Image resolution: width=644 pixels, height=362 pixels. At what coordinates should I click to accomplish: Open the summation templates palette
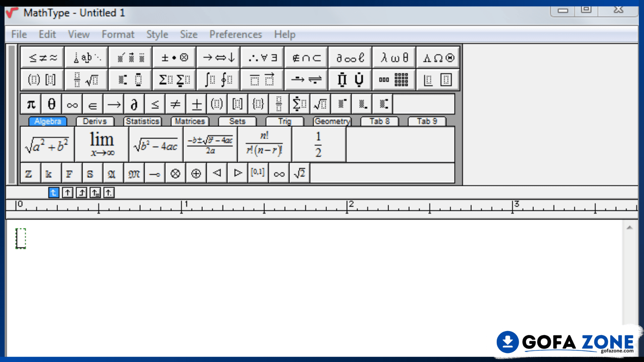[x=174, y=80]
